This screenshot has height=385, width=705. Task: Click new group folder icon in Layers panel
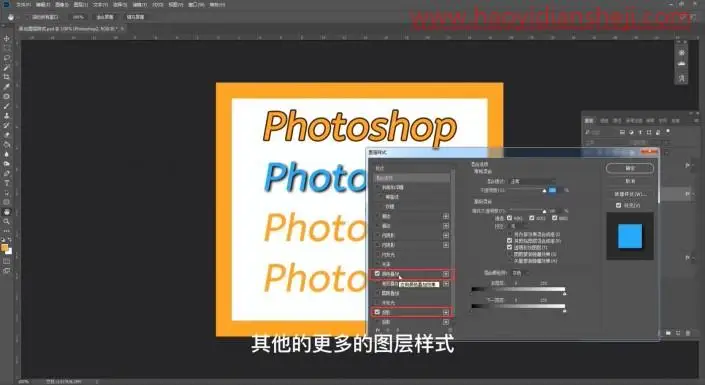(x=669, y=333)
